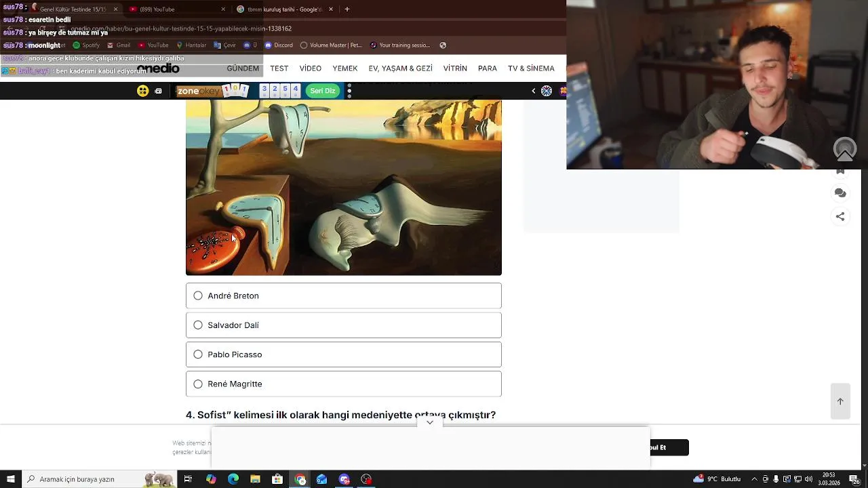Open the dark round app taskbar icon
The height and width of the screenshot is (488, 868).
click(366, 479)
